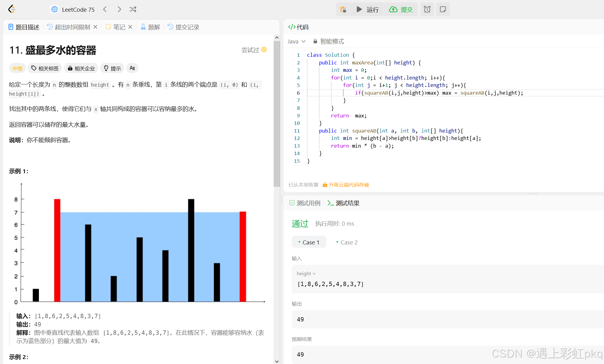Submit solution with 提交 button
The image size is (604, 364).
(401, 9)
